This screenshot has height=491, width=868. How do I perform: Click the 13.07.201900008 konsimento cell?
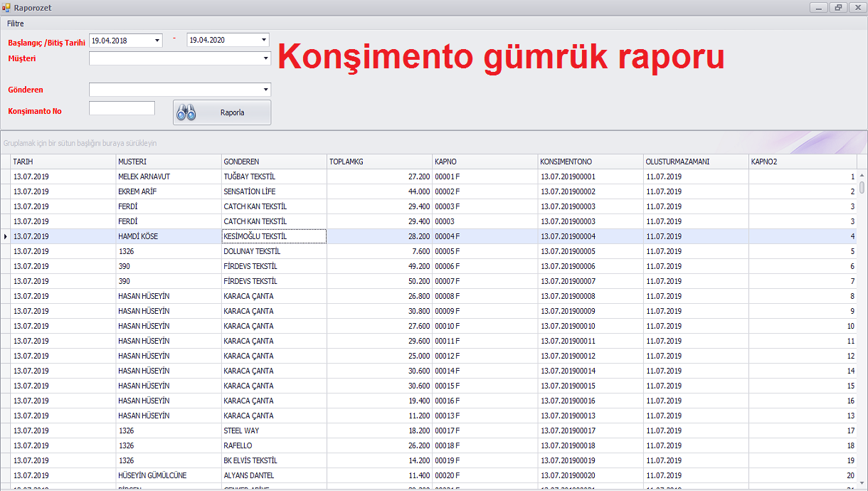pos(591,296)
